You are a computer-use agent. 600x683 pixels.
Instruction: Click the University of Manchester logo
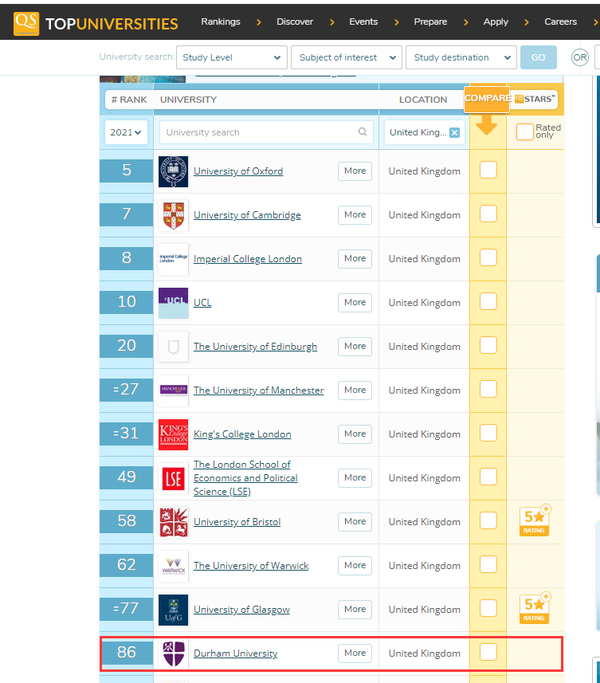(173, 391)
